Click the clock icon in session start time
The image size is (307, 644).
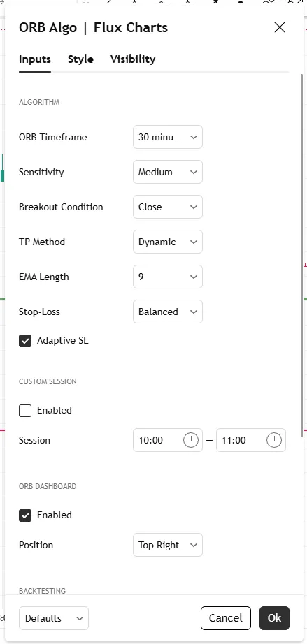click(x=190, y=440)
